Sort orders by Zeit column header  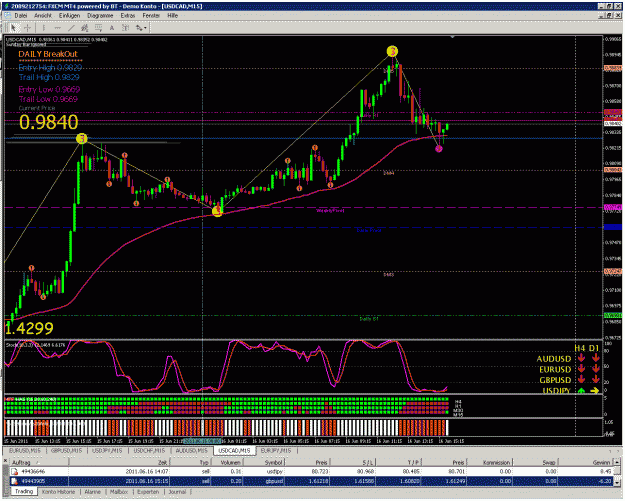pyautogui.click(x=120, y=463)
